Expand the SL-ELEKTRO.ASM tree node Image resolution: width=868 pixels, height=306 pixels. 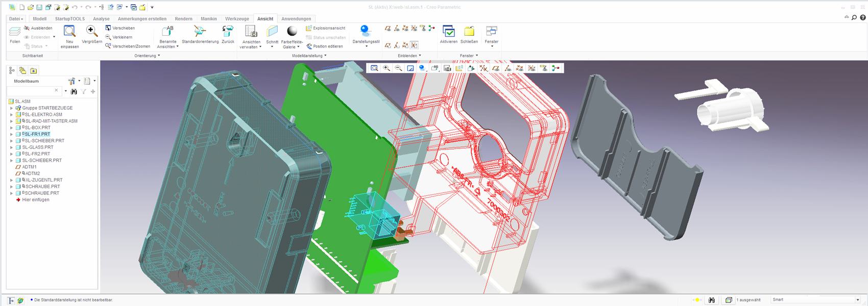click(x=12, y=115)
